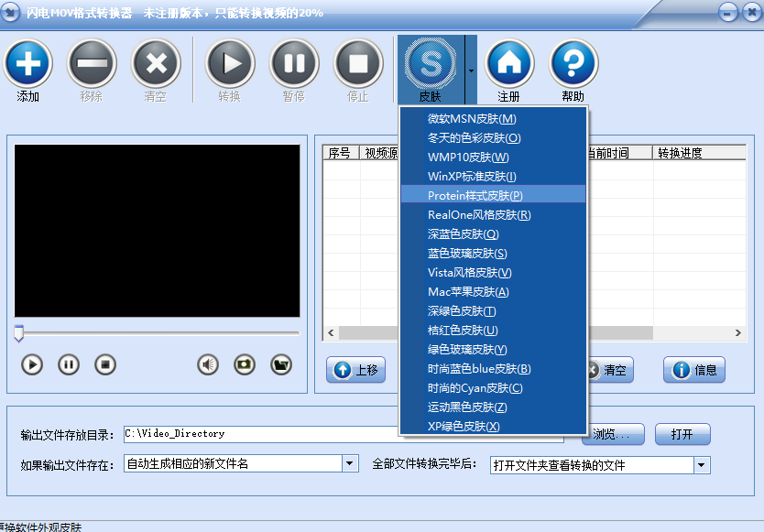Click the 浏览... (browse) button
This screenshot has height=532, width=764.
click(x=616, y=434)
